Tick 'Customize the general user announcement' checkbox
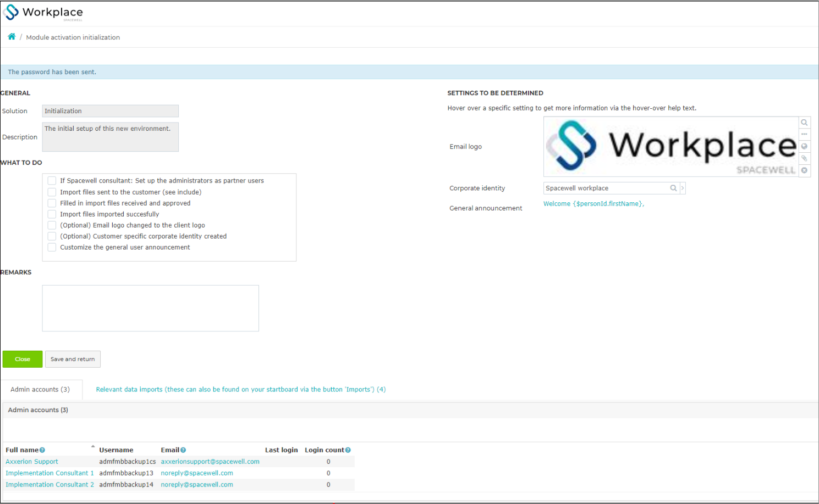The image size is (819, 504). [x=52, y=247]
